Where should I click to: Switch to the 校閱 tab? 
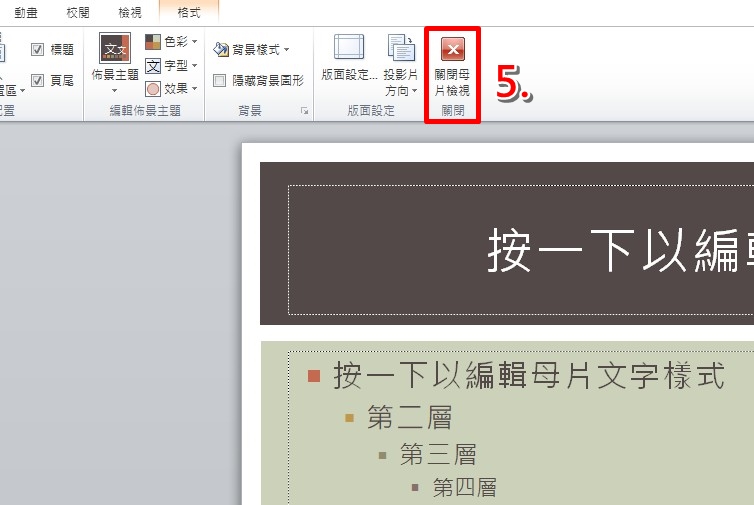tap(78, 13)
